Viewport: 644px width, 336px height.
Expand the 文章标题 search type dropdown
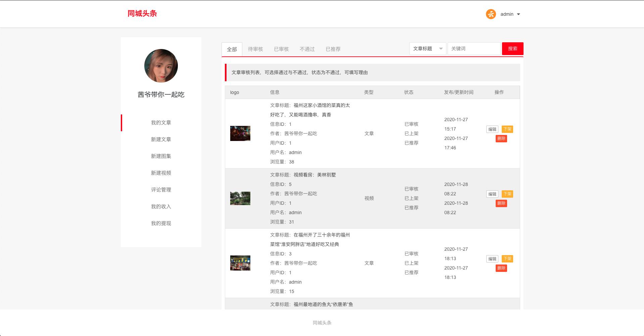pyautogui.click(x=428, y=49)
